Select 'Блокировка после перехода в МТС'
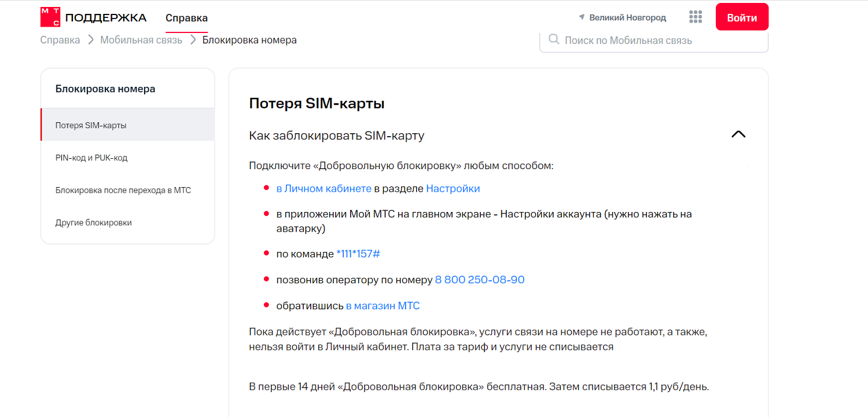868x417 pixels. 127,189
